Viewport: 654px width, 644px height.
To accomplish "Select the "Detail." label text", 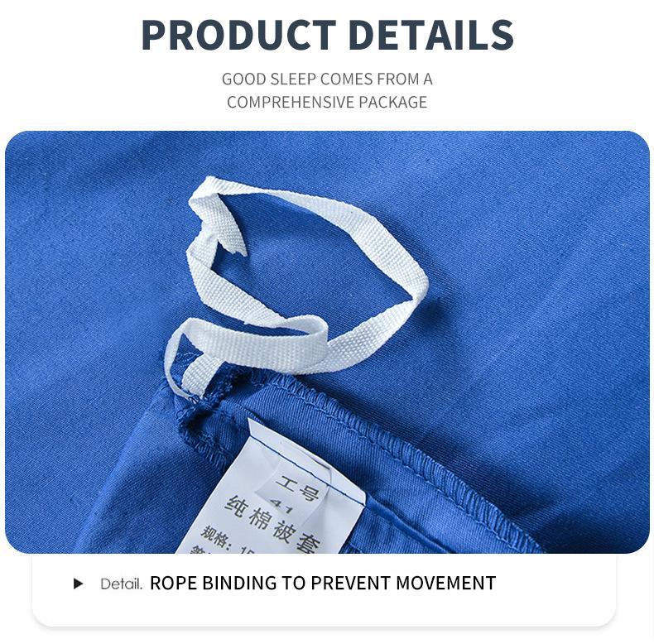I will [x=122, y=584].
